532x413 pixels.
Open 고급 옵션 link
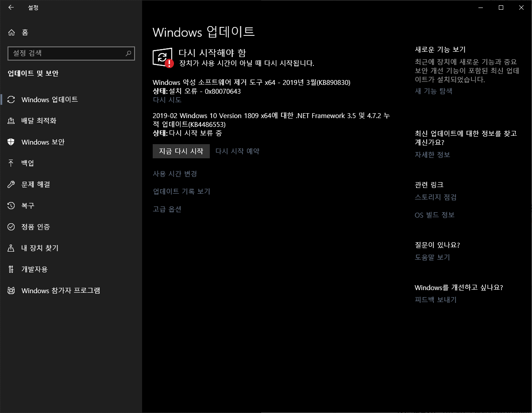(x=167, y=209)
